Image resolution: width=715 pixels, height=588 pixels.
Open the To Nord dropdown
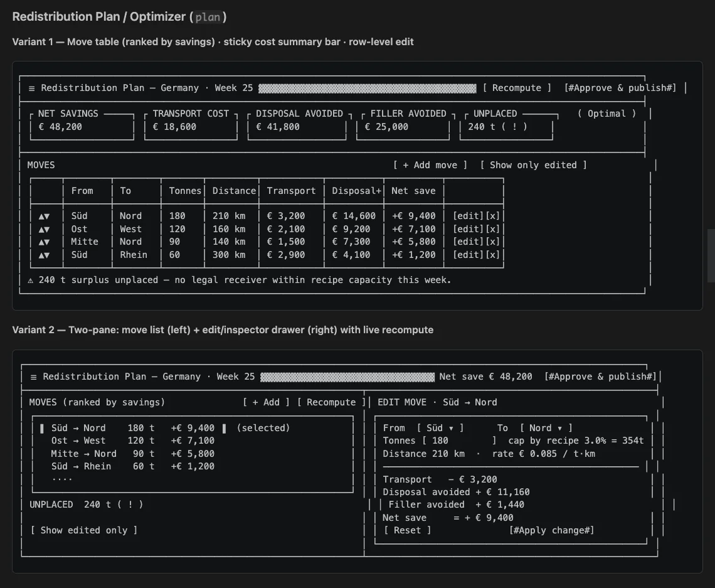(546, 429)
